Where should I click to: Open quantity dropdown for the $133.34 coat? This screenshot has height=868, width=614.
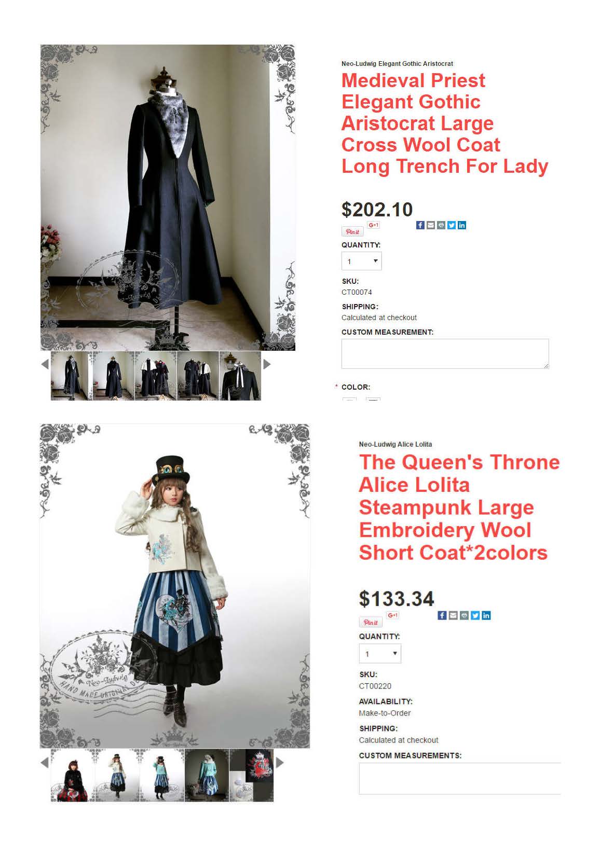(380, 654)
